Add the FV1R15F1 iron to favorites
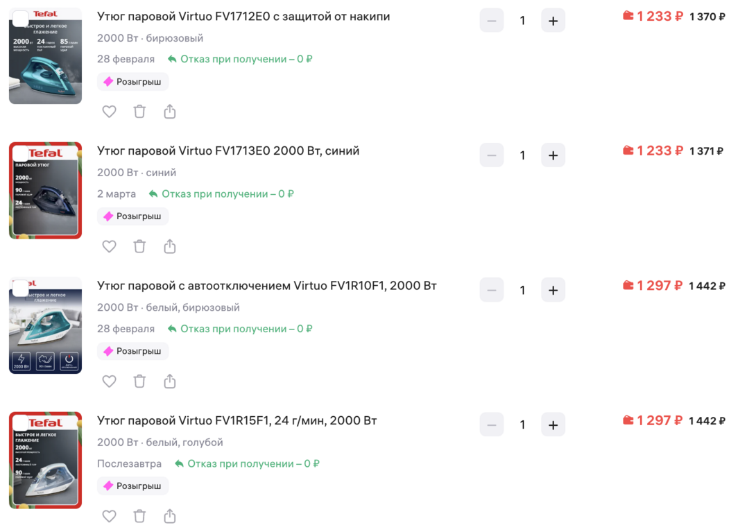 click(x=109, y=515)
